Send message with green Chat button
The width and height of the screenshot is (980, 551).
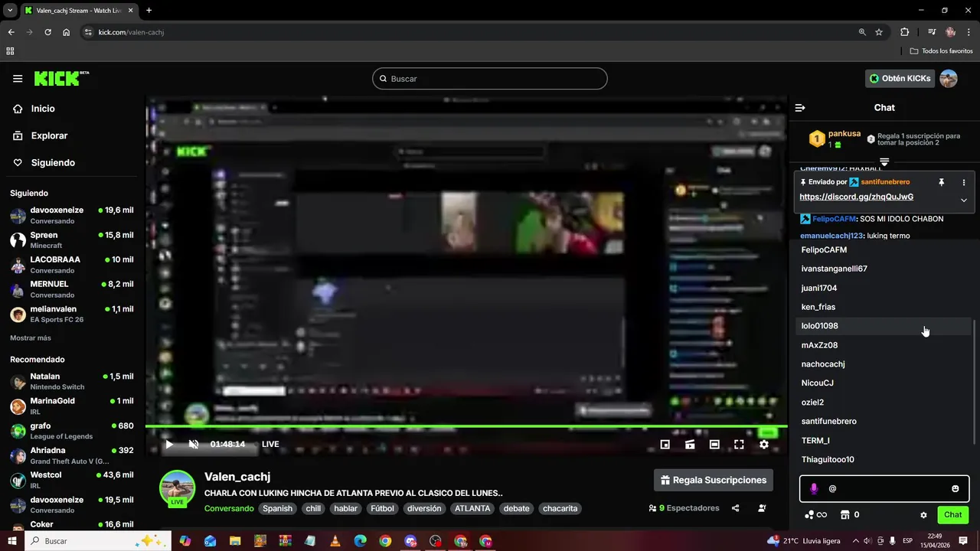click(952, 515)
